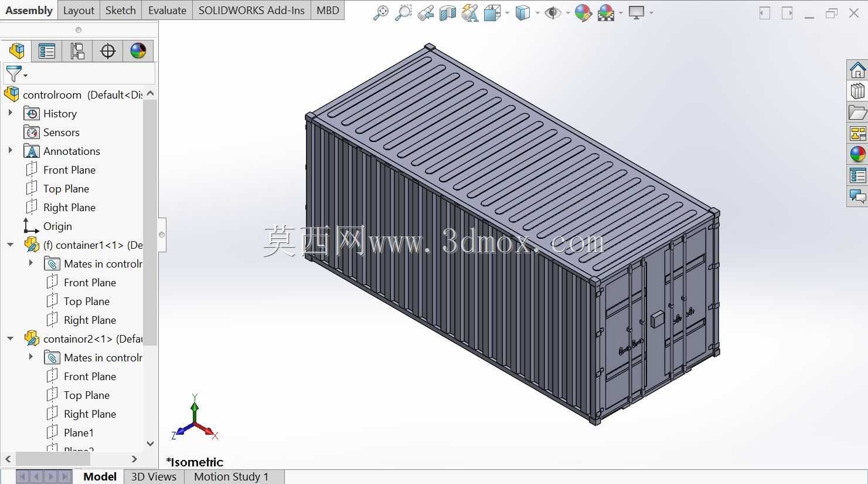
Task: Select the top-level Top Plane
Action: 57,188
